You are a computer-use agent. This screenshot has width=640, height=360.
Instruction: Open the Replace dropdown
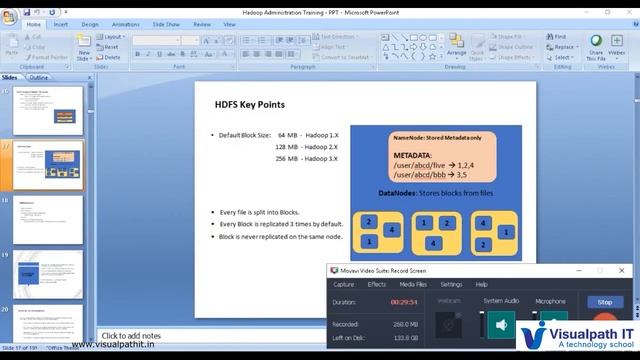coord(562,47)
